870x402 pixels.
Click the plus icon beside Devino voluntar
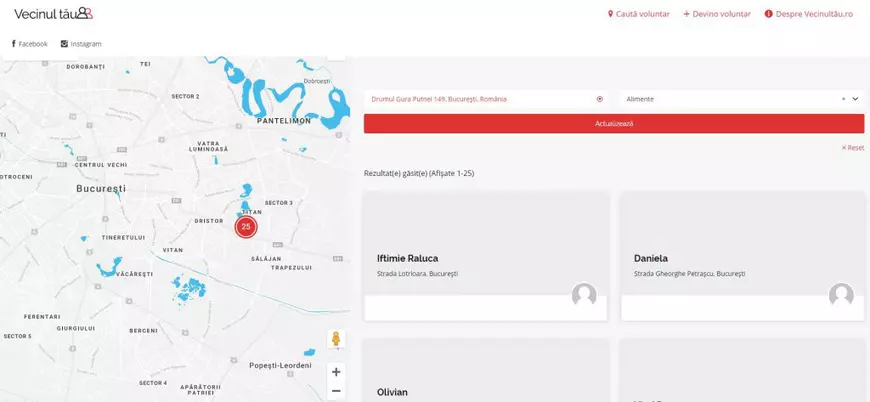click(686, 14)
